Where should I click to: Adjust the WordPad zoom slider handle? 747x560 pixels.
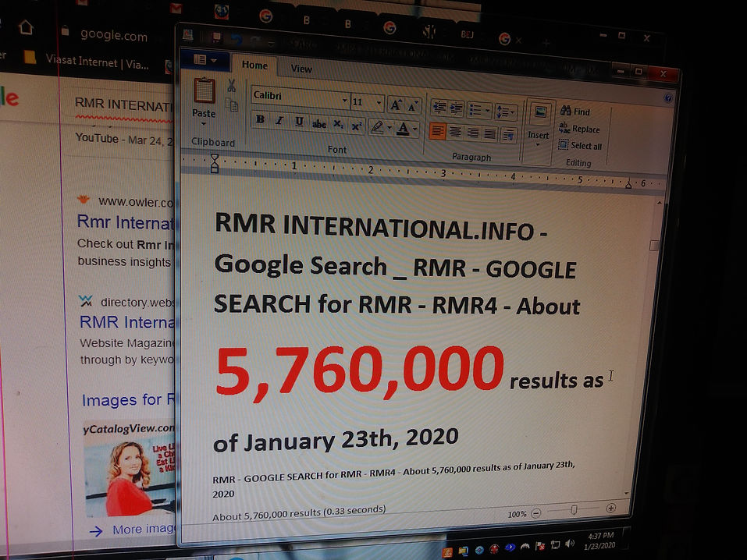click(574, 511)
